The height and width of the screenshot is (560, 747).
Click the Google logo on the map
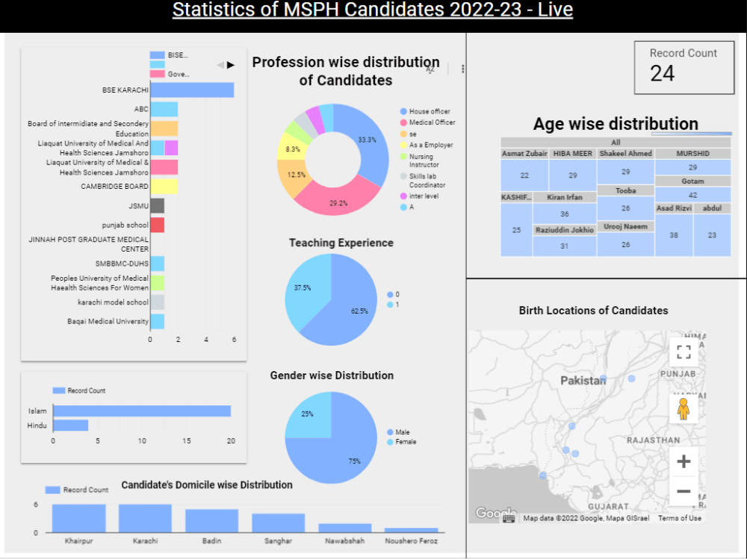495,514
